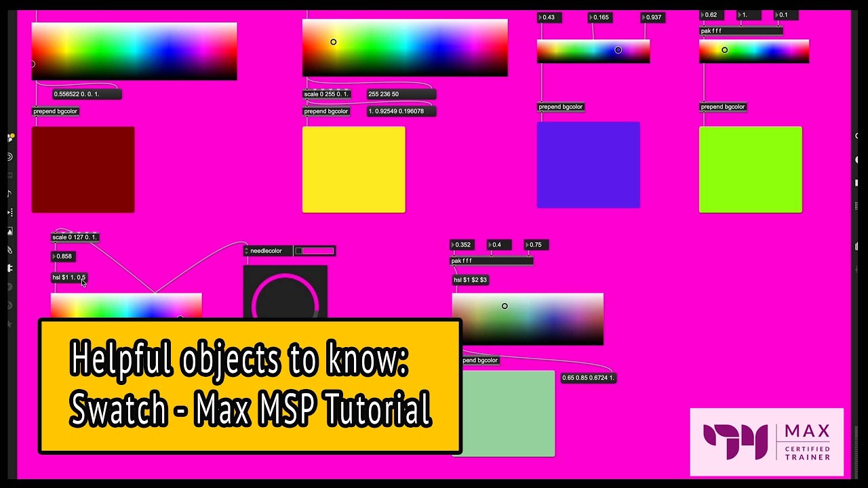Click the 'pak f f f' object at top right
The image size is (868, 488).
coord(741,31)
